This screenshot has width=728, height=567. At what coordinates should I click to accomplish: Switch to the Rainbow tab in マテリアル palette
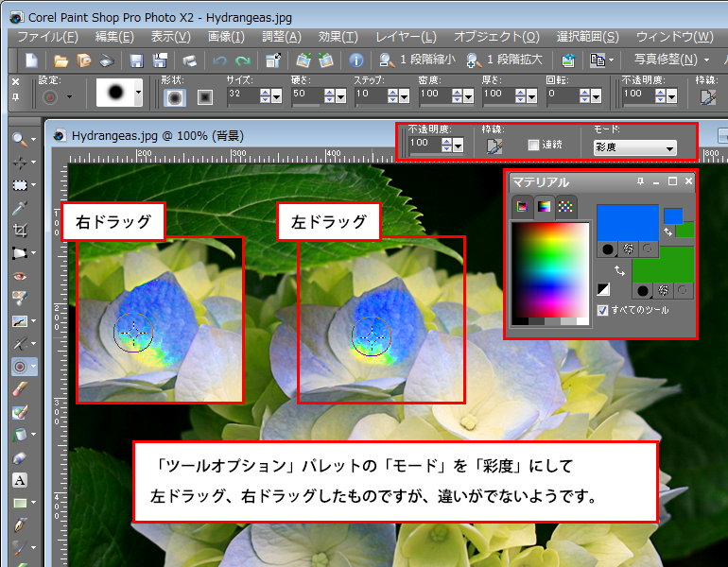[544, 206]
